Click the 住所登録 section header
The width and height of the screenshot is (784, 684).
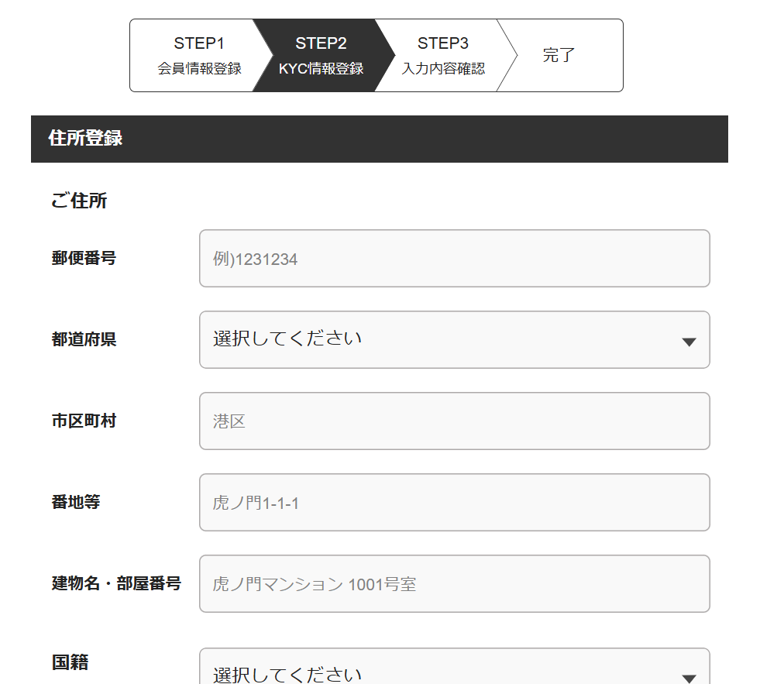click(x=85, y=139)
